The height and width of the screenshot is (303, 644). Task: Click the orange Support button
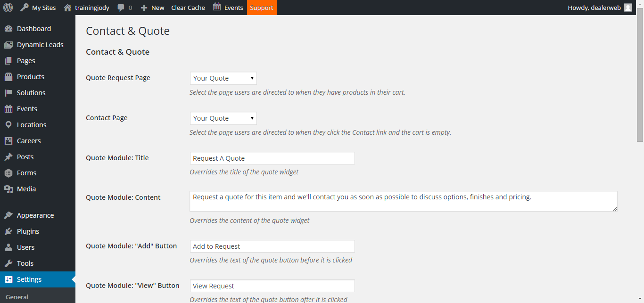click(262, 8)
